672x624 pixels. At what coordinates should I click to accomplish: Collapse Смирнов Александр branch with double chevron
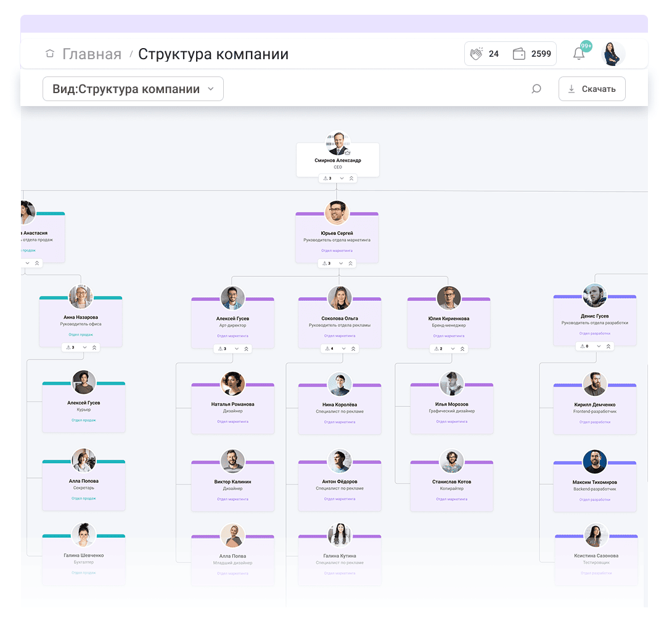click(352, 178)
